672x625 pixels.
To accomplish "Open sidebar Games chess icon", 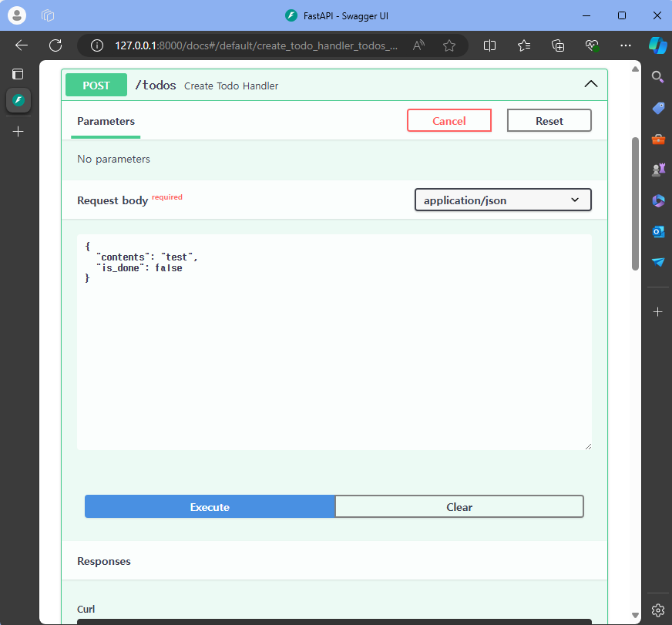I will tap(658, 170).
